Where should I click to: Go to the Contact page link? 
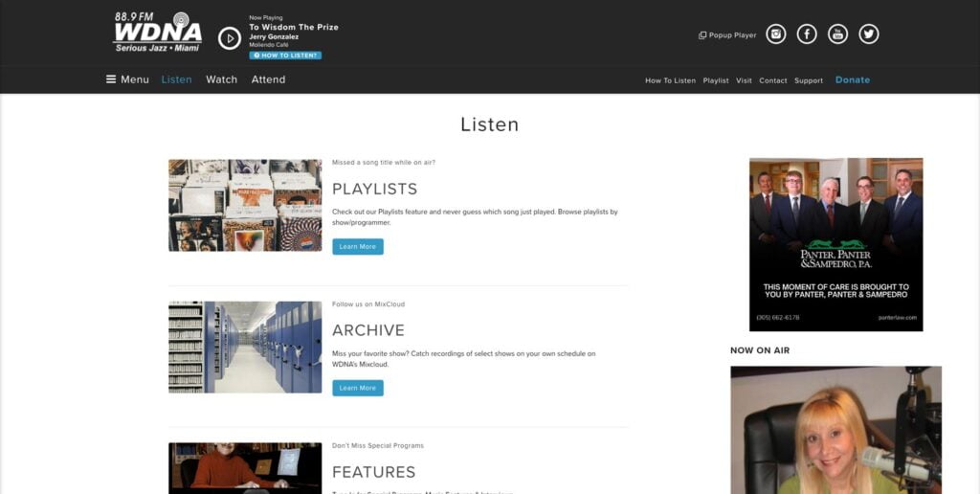[x=772, y=80]
